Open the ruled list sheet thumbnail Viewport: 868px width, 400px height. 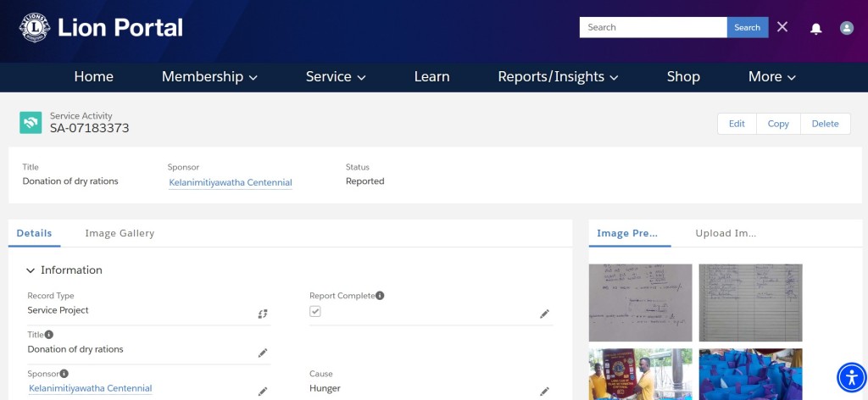[750, 303]
